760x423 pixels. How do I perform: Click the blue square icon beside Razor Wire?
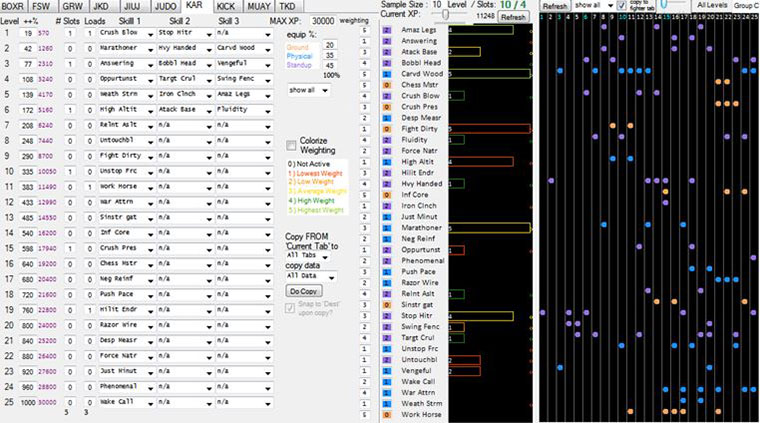point(387,283)
